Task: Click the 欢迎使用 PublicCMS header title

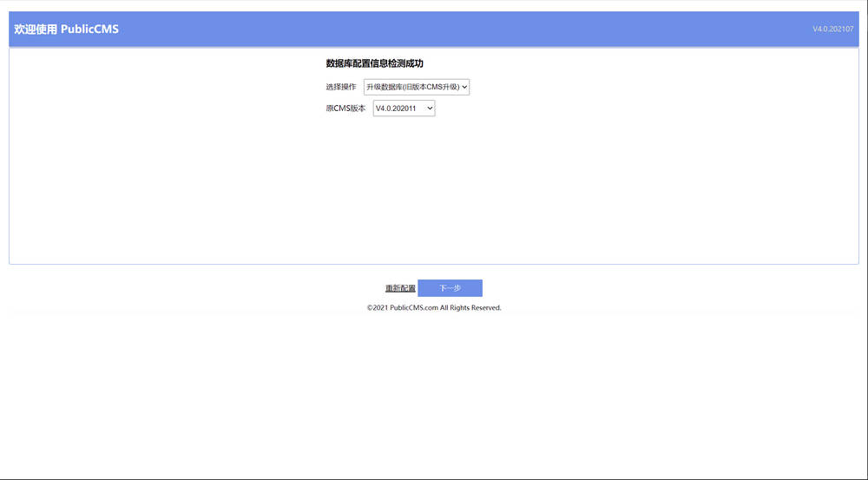Action: pos(66,30)
